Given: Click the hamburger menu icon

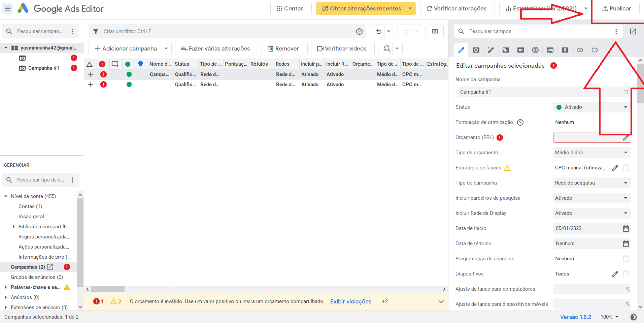Looking at the screenshot, I should coord(7,8).
